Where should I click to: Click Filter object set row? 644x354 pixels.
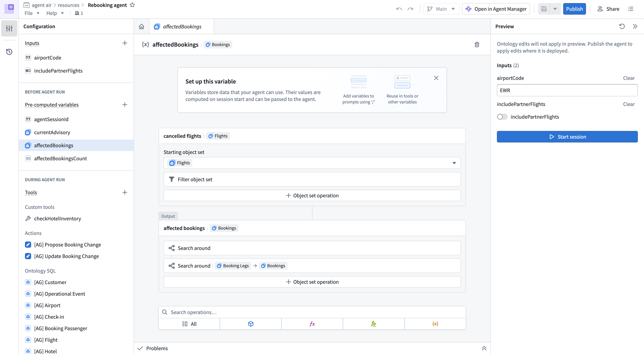(312, 179)
